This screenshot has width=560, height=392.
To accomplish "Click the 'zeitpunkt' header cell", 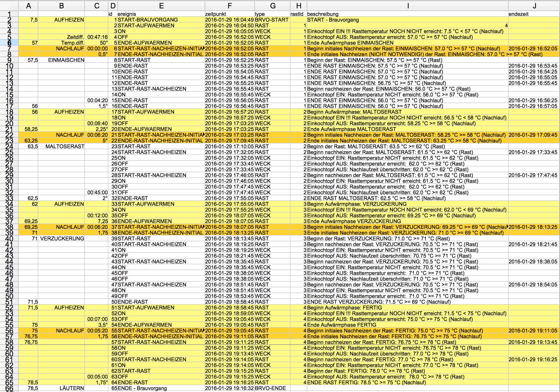I will pyautogui.click(x=229, y=14).
